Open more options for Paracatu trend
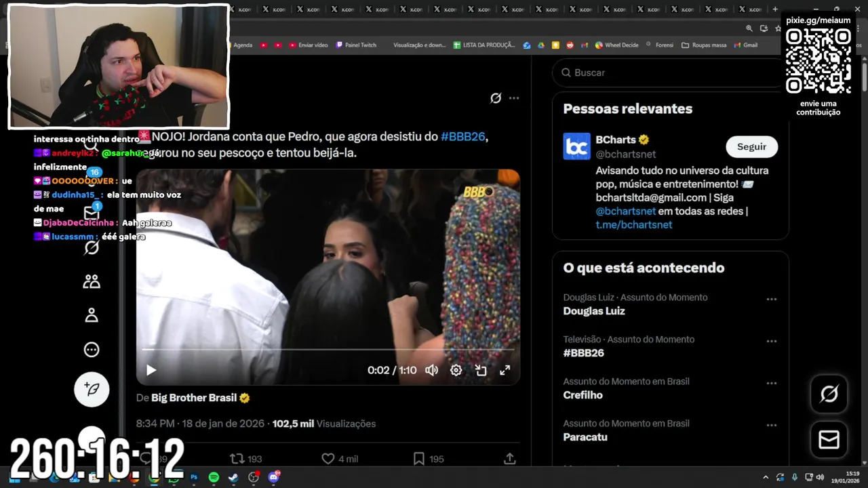The height and width of the screenshot is (488, 868). tap(771, 425)
